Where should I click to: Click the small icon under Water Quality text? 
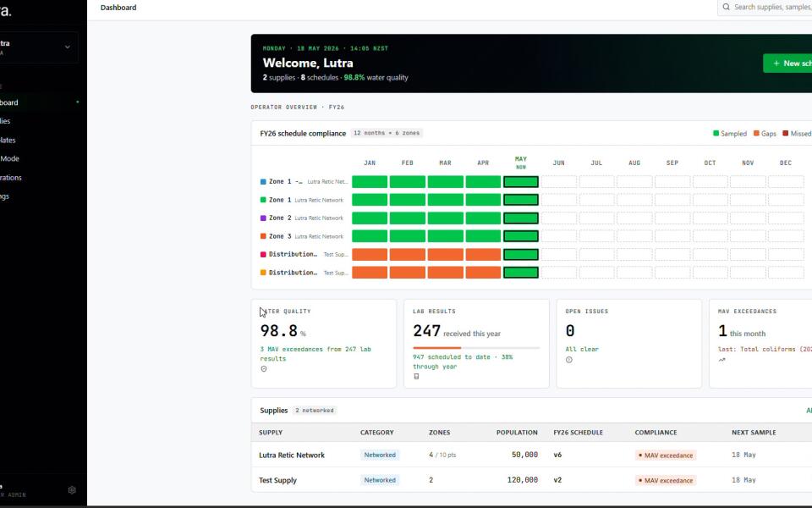pos(264,368)
